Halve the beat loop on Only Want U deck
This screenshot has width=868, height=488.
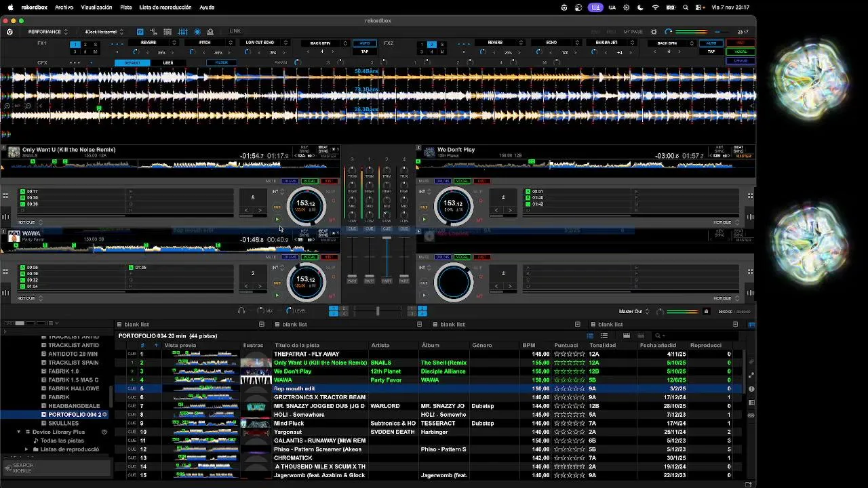click(245, 210)
